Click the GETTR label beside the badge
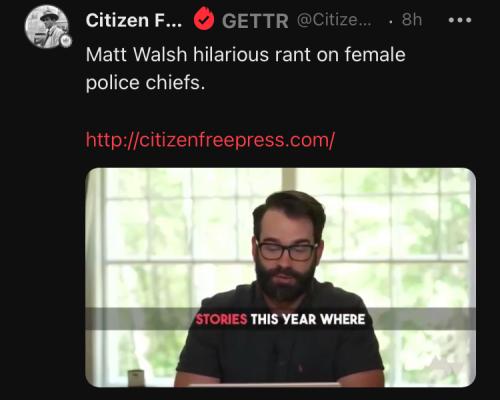The height and width of the screenshot is (400, 500). (x=255, y=21)
